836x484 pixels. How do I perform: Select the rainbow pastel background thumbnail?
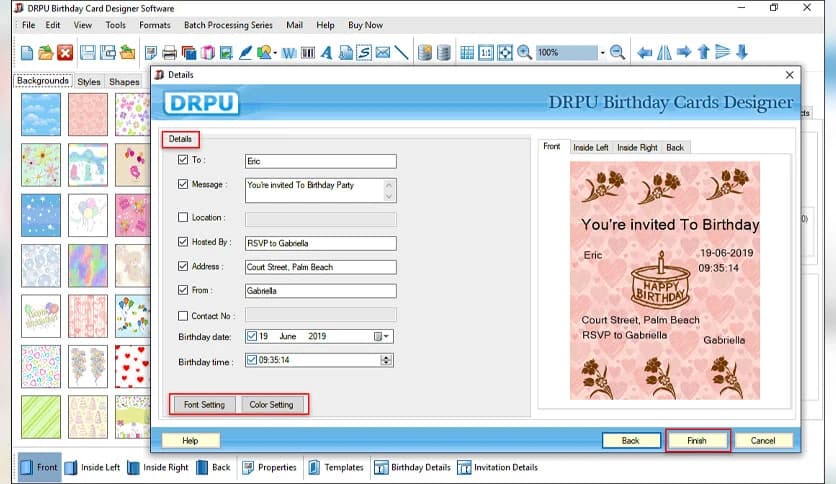[88, 265]
